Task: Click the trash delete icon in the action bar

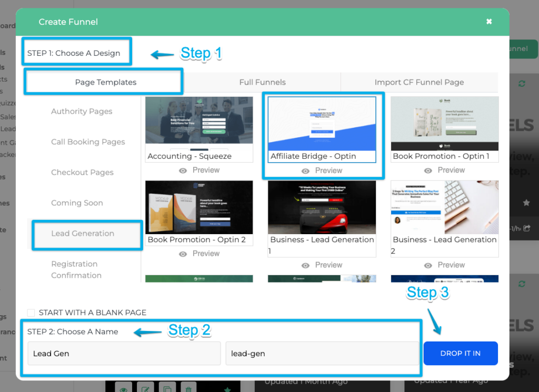Action: click(188, 389)
